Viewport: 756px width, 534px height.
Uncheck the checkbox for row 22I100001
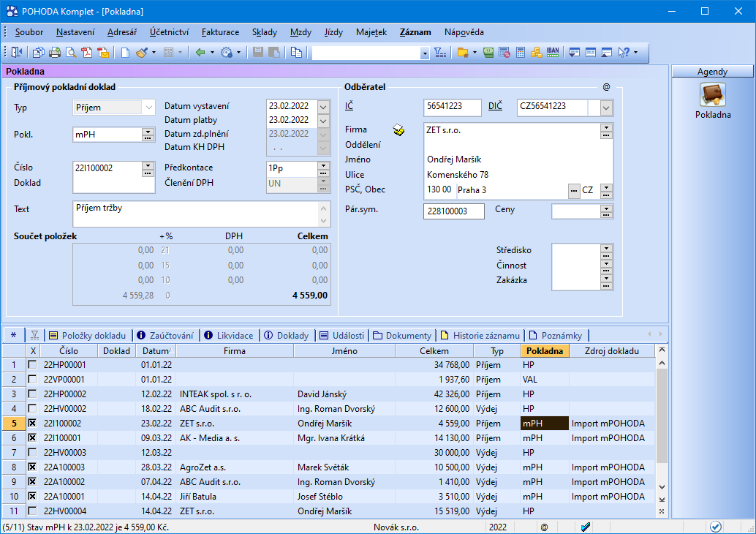click(32, 437)
